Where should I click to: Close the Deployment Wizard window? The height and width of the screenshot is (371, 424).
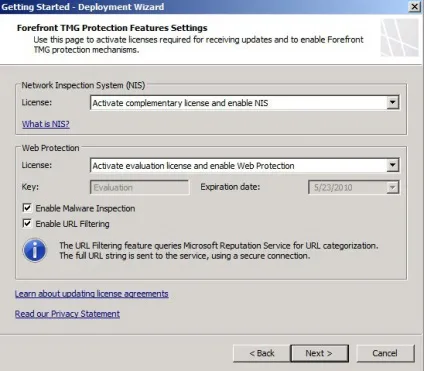(414, 7)
